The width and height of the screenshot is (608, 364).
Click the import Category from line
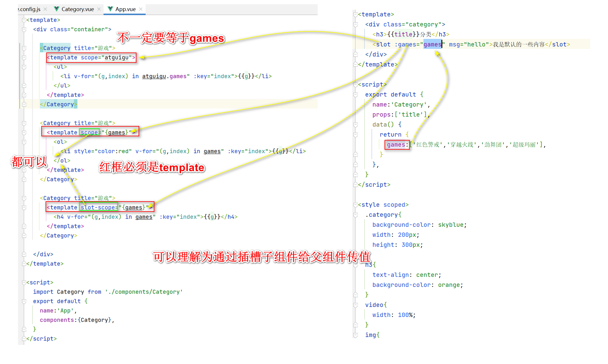[x=108, y=292]
